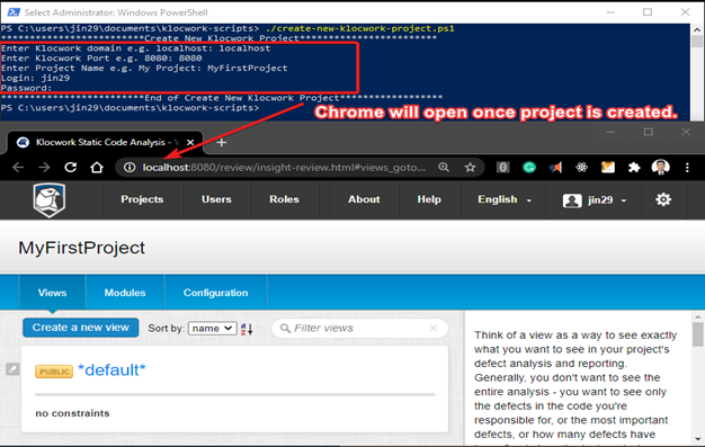Screen dimensions: 705x447
Task: Click the 'no constraints' text
Action: pos(72,413)
